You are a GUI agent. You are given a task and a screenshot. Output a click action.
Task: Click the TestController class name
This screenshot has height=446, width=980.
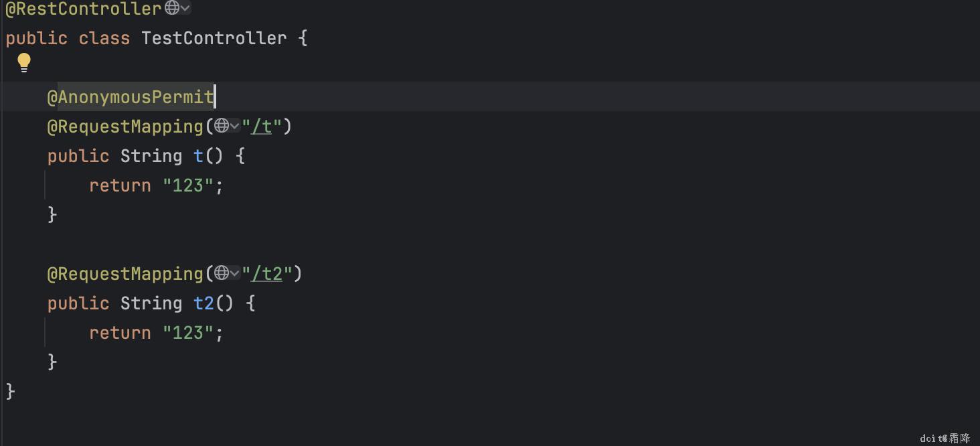point(214,38)
